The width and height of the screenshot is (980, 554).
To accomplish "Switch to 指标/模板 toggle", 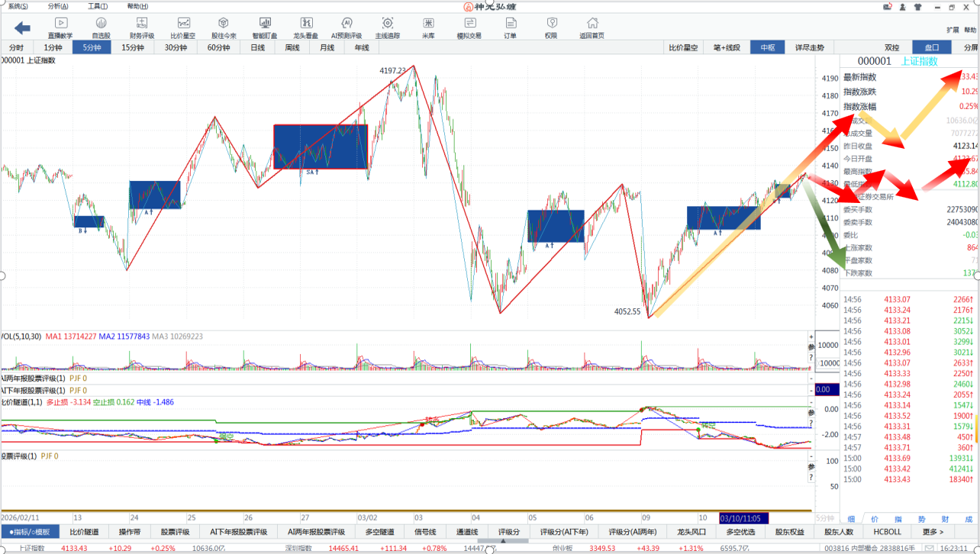I will (x=30, y=532).
